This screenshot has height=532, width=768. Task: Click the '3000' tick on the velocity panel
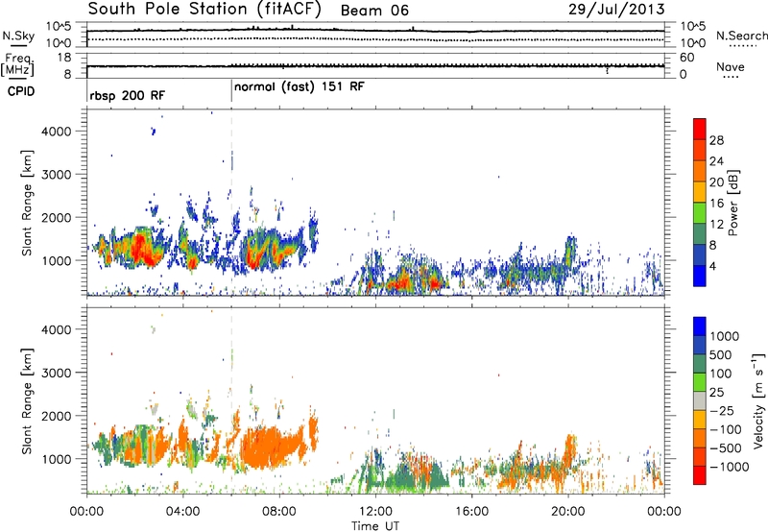pos(57,373)
